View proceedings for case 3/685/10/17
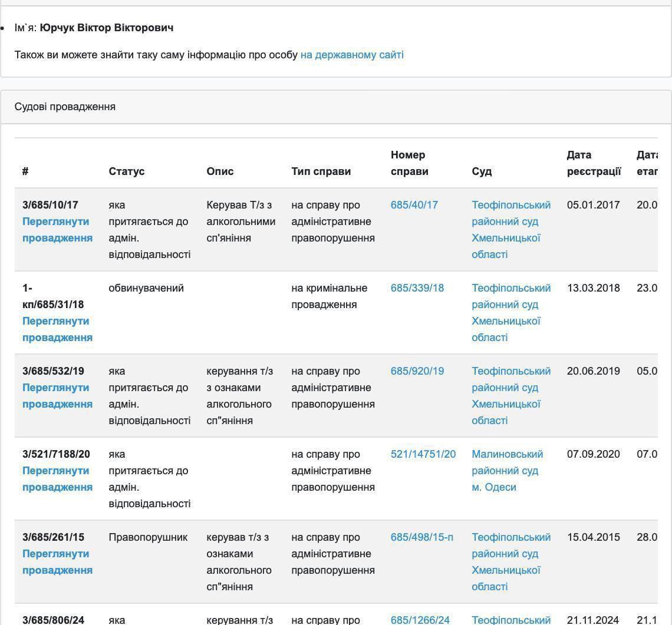Image resolution: width=672 pixels, height=625 pixels. click(x=57, y=230)
